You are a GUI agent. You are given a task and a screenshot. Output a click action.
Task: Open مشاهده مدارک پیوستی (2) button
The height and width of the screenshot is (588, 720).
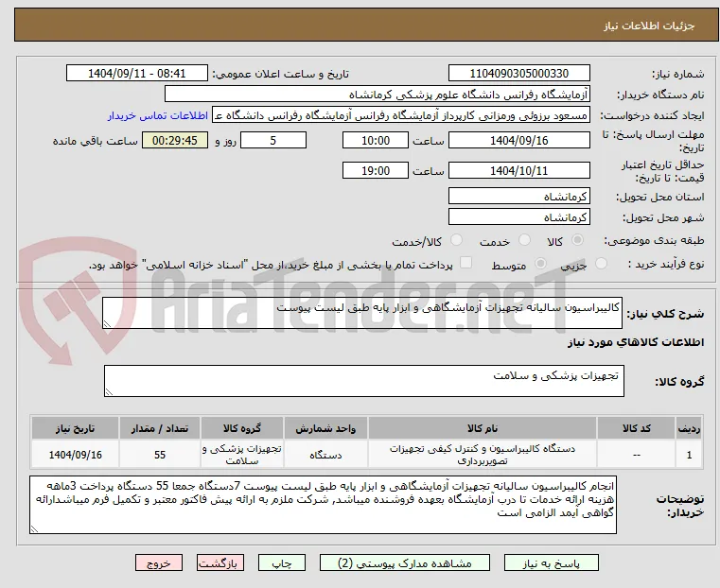point(405,562)
